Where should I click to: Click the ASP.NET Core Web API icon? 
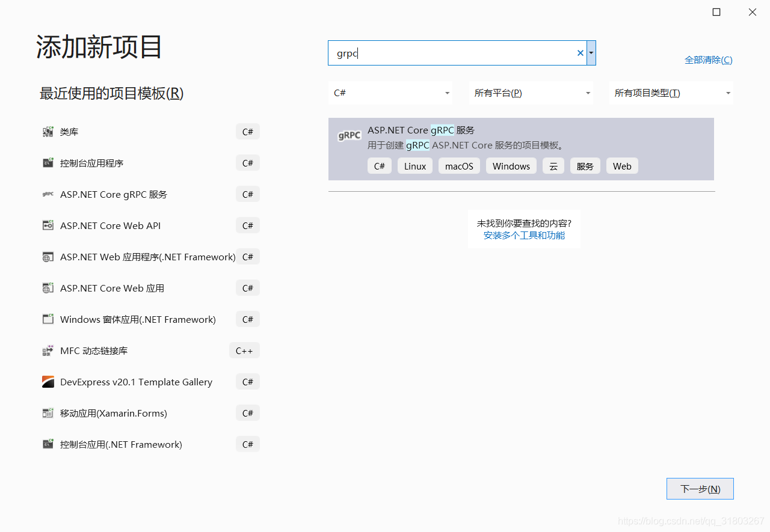point(48,225)
